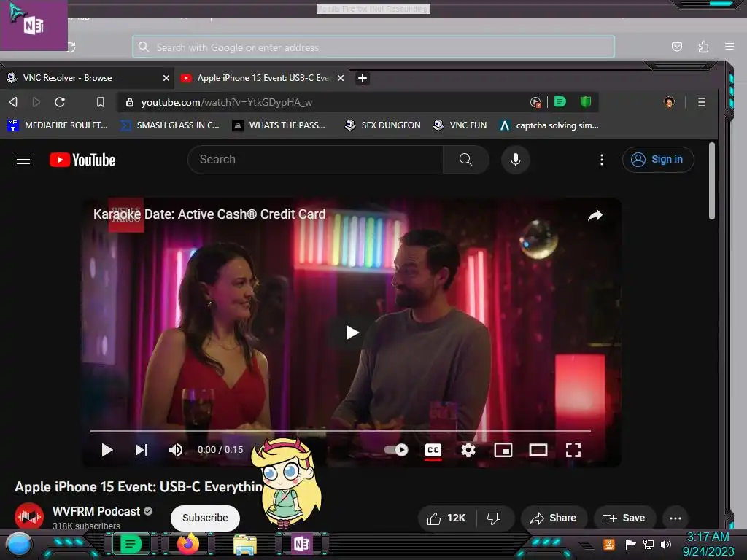Subscribe to WVFRM Podcast

tap(205, 518)
